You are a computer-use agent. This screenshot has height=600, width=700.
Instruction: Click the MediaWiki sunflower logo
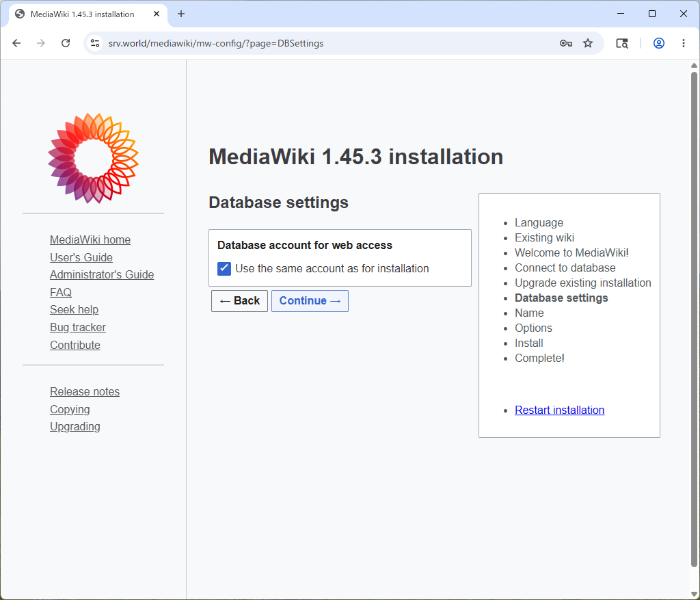[x=93, y=158]
